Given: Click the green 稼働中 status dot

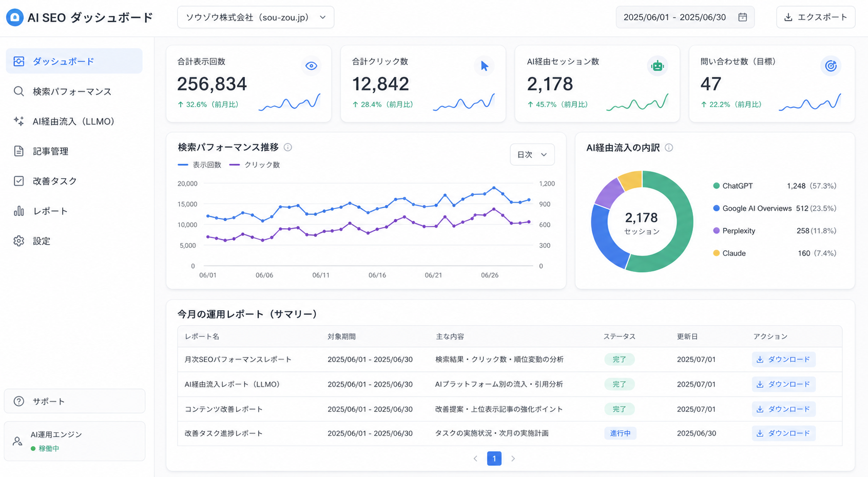Looking at the screenshot, I should 33,448.
